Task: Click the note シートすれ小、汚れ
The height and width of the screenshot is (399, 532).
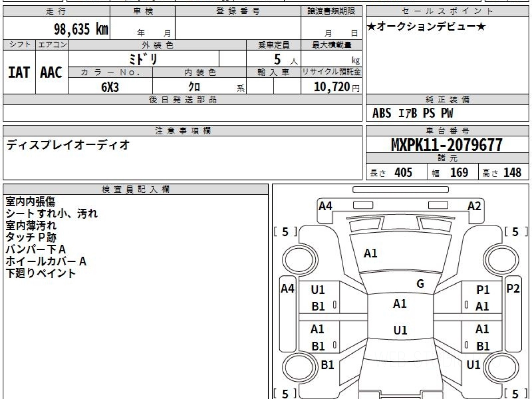Action: tap(51, 214)
